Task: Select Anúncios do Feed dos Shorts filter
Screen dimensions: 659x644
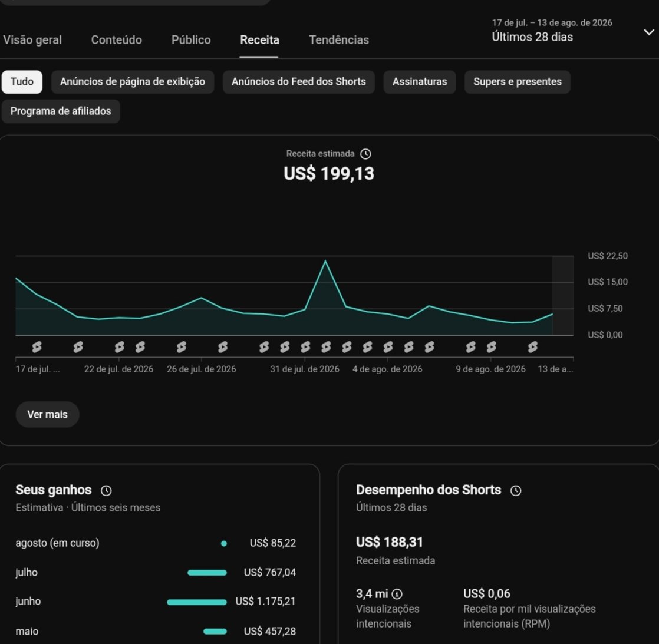Action: (x=298, y=82)
